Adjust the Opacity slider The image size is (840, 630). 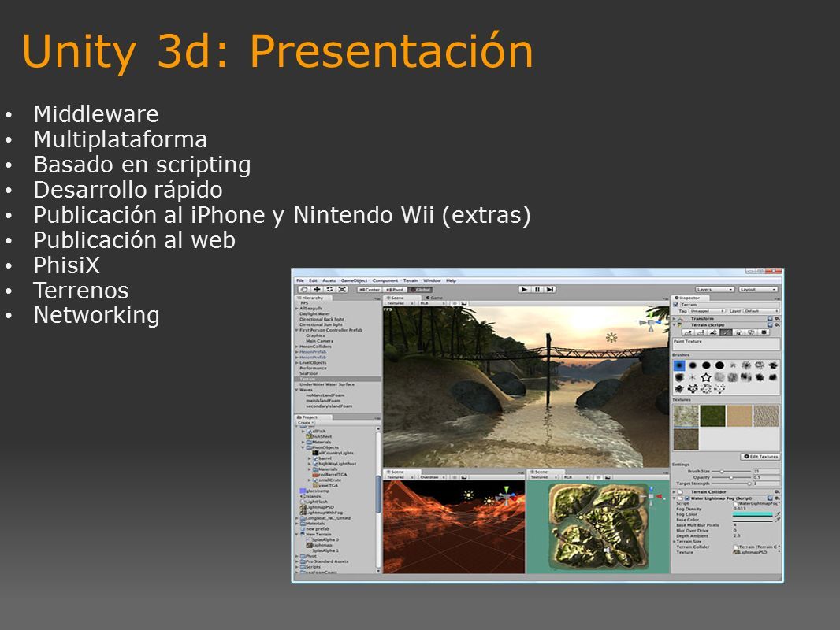click(x=731, y=477)
